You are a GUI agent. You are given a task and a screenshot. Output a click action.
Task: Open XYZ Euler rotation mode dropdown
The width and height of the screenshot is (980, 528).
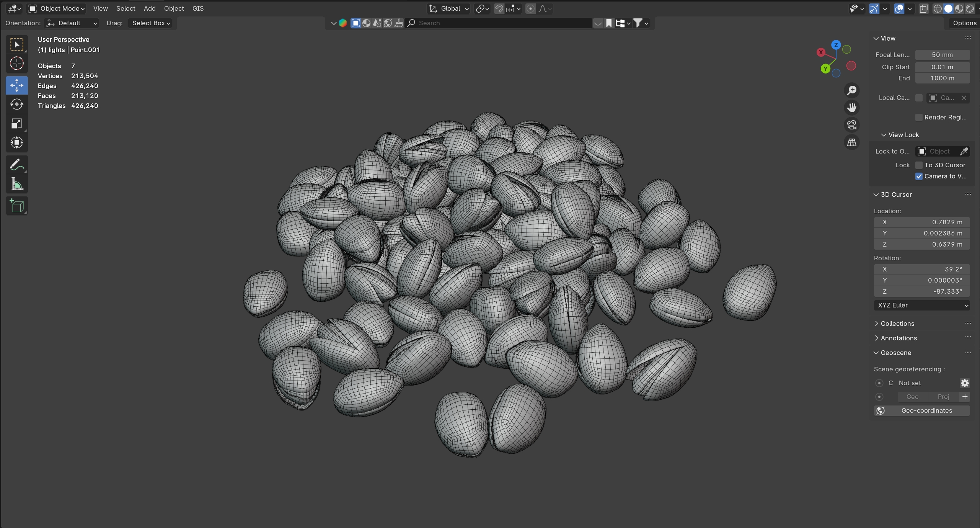tap(921, 305)
